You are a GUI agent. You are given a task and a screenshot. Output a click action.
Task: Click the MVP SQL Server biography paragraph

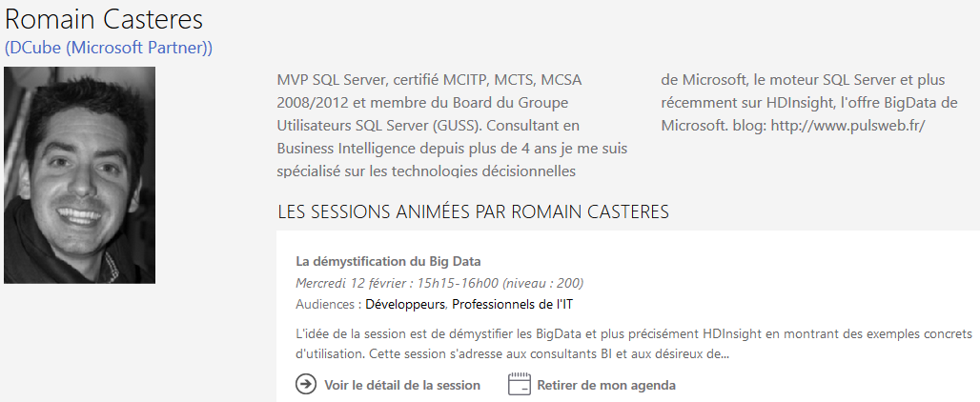coord(453,126)
